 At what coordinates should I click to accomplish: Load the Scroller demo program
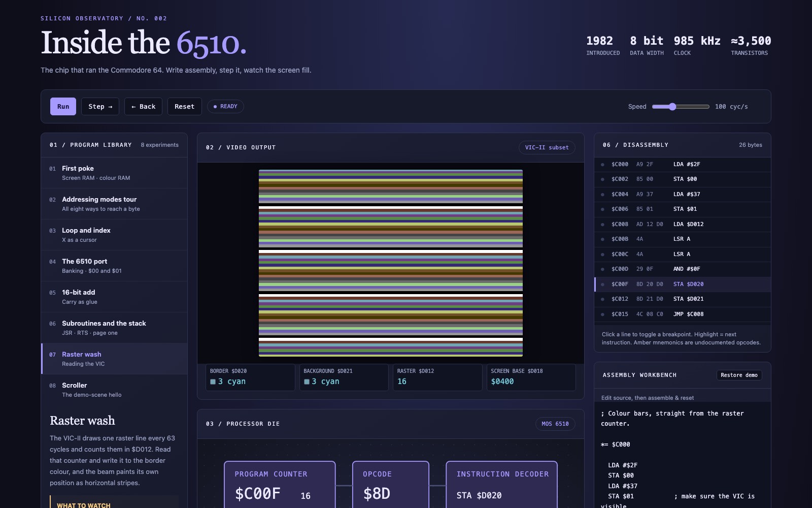(114, 390)
